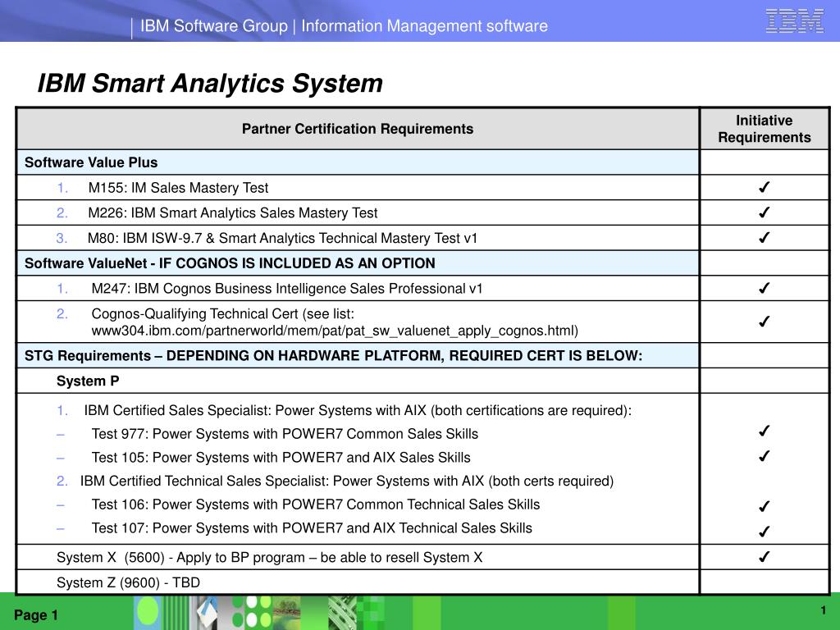Click 'IBM Software Group' in the header banner

214,25
